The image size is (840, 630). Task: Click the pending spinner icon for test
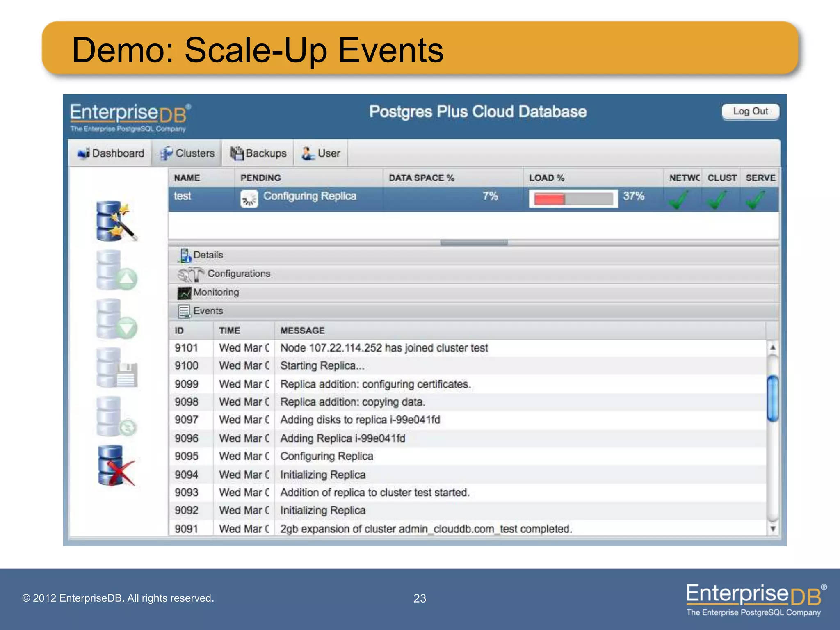click(x=249, y=199)
